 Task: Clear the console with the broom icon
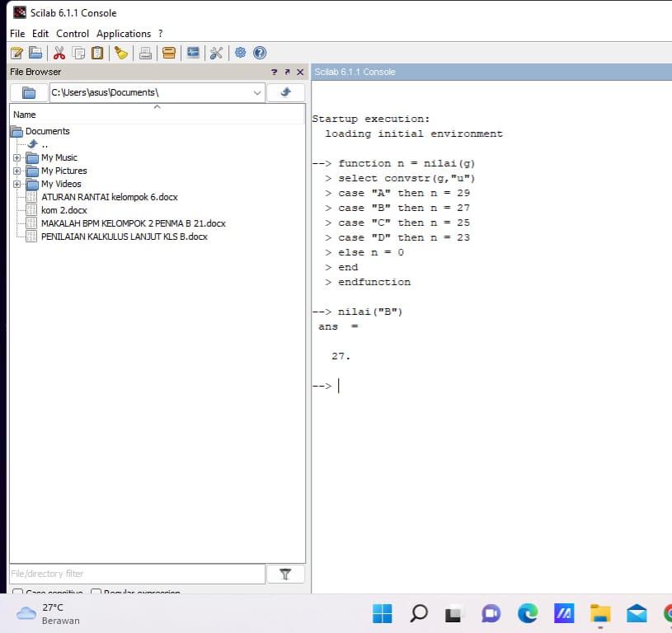point(121,53)
